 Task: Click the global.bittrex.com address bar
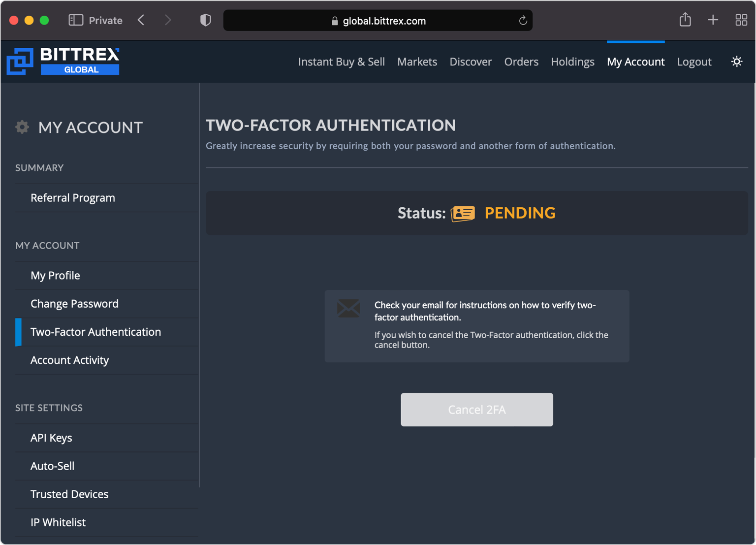(378, 20)
